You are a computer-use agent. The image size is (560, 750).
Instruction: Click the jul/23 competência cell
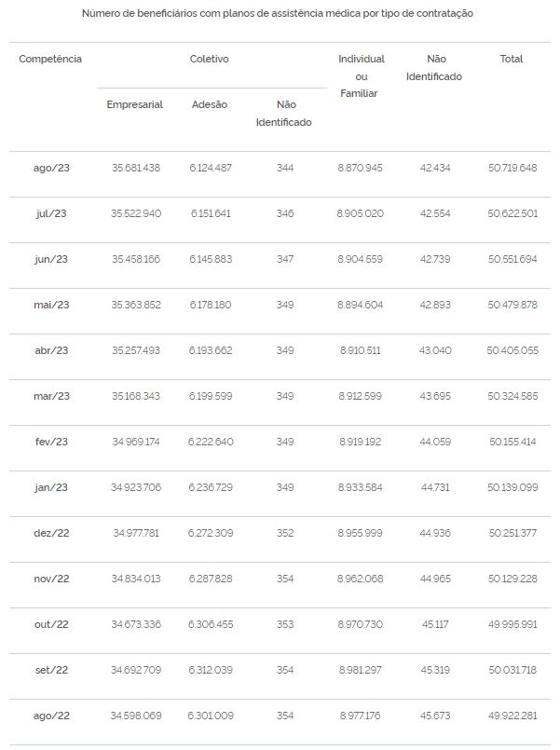pyautogui.click(x=51, y=213)
